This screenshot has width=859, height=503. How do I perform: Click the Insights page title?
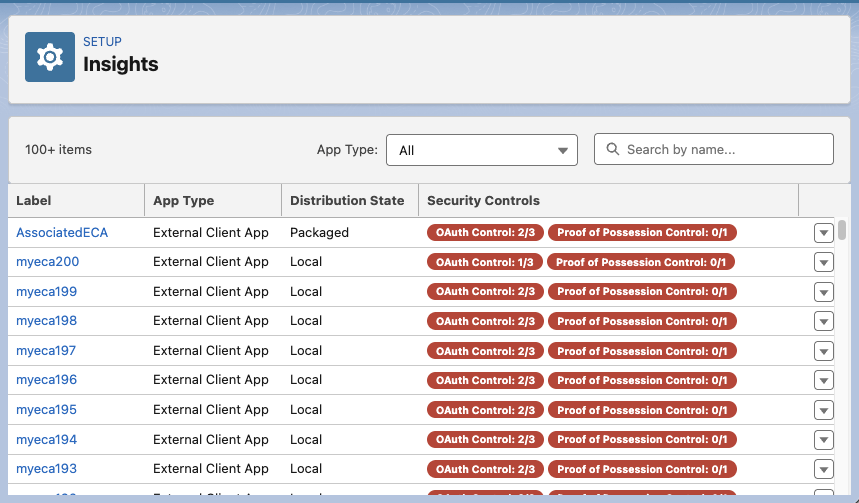(121, 64)
